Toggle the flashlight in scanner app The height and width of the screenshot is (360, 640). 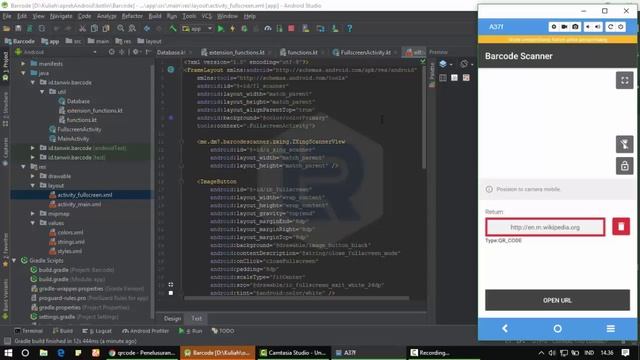[x=624, y=144]
